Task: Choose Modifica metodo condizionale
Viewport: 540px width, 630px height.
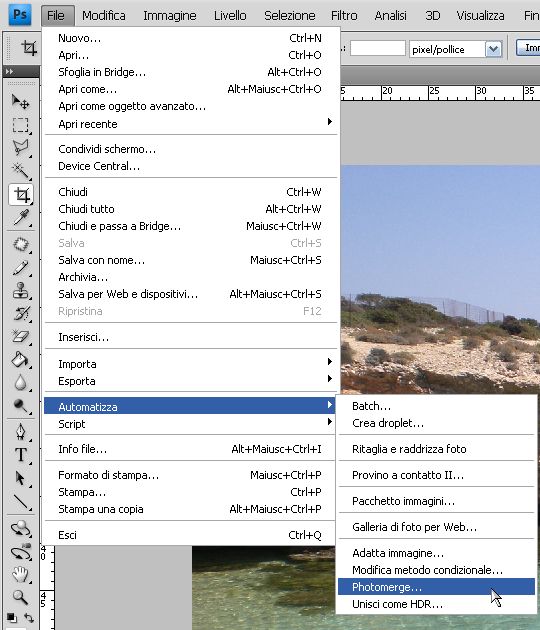Action: [436, 570]
